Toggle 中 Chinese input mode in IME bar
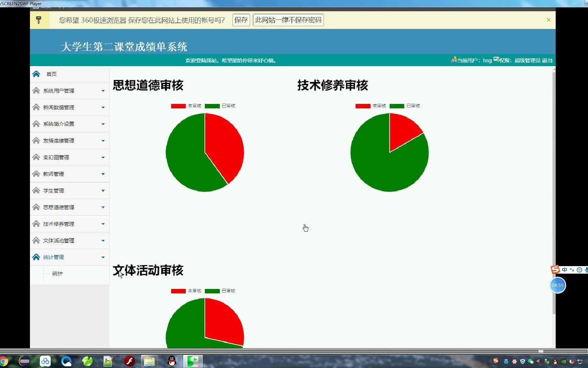 pos(565,270)
